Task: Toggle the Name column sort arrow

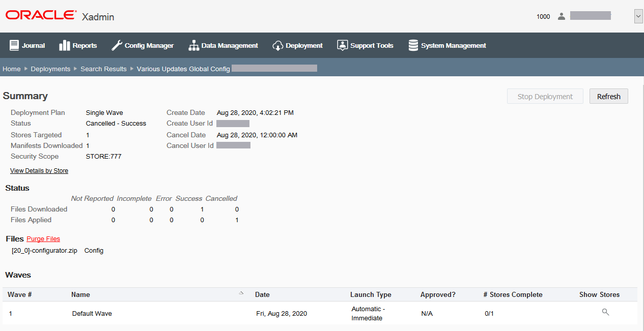Action: point(241,293)
